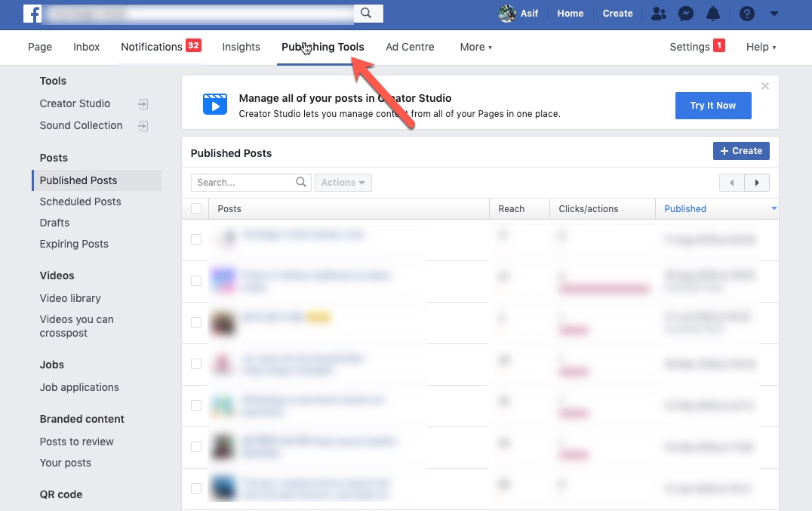
Task: Tick the select-all posts checkbox
Action: (x=196, y=208)
